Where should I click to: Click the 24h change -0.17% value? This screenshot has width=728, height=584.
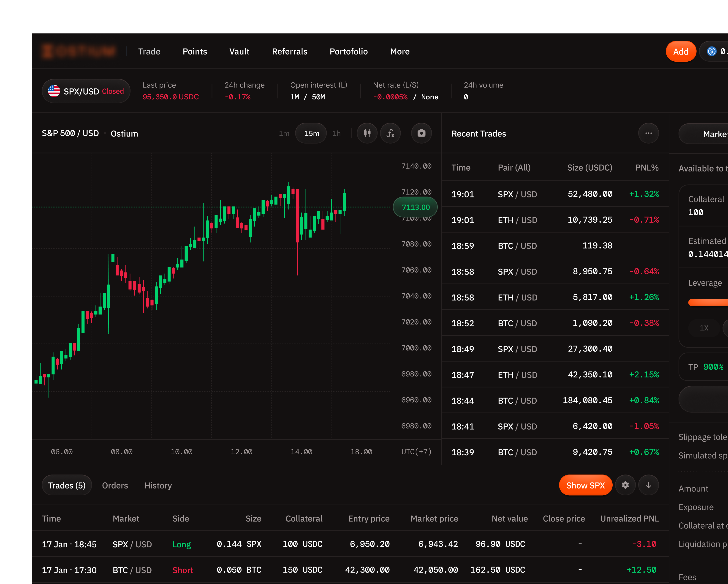(238, 97)
